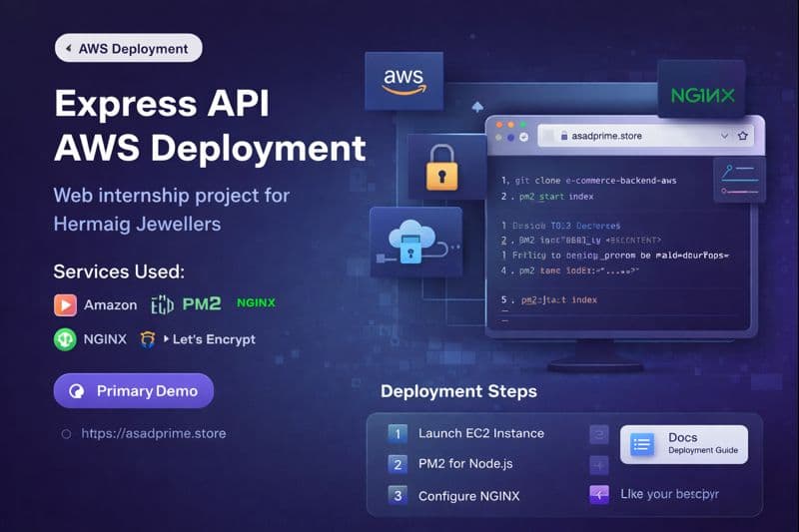Click the AWS logo tile
Viewport: 799px width, 532px height.
(x=403, y=81)
